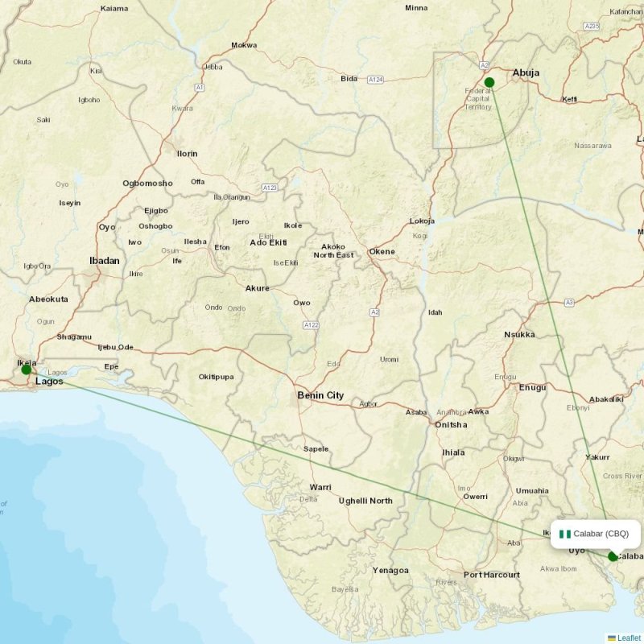Click the Cross River state label

[x=622, y=476]
